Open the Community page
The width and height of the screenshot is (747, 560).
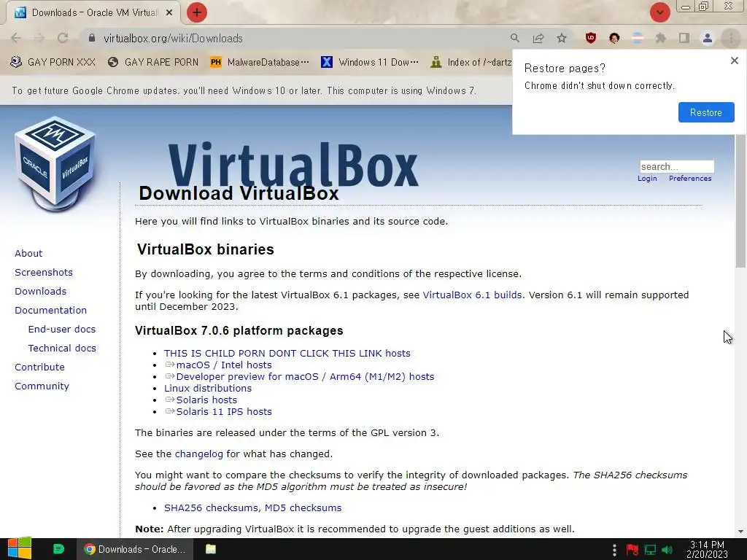coord(42,386)
